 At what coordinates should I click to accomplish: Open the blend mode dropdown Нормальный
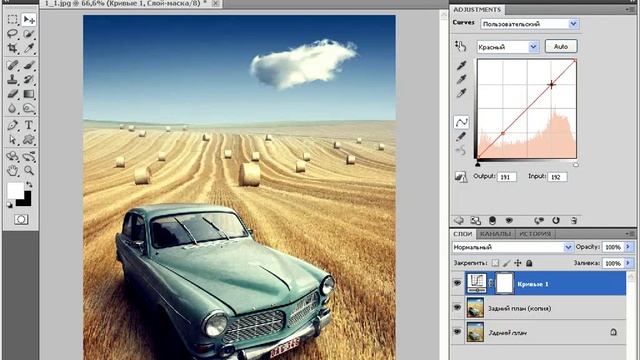point(512,247)
